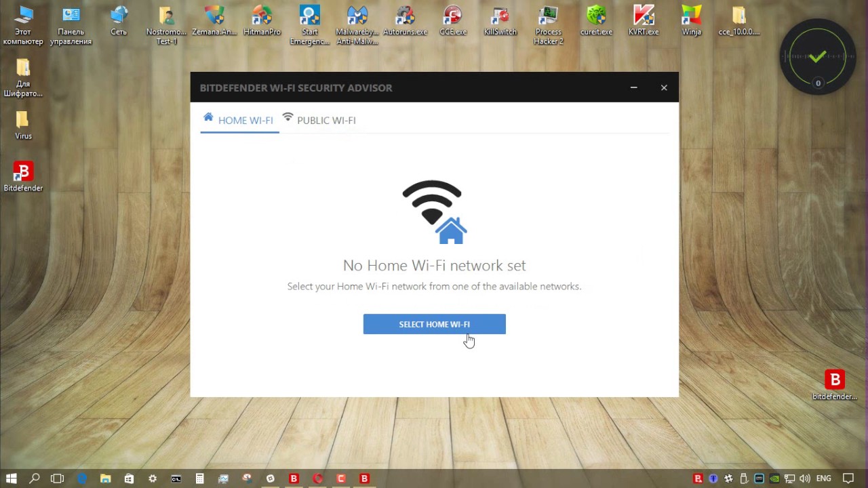
Task: Open the Home Wi-Fi tab
Action: [238, 120]
